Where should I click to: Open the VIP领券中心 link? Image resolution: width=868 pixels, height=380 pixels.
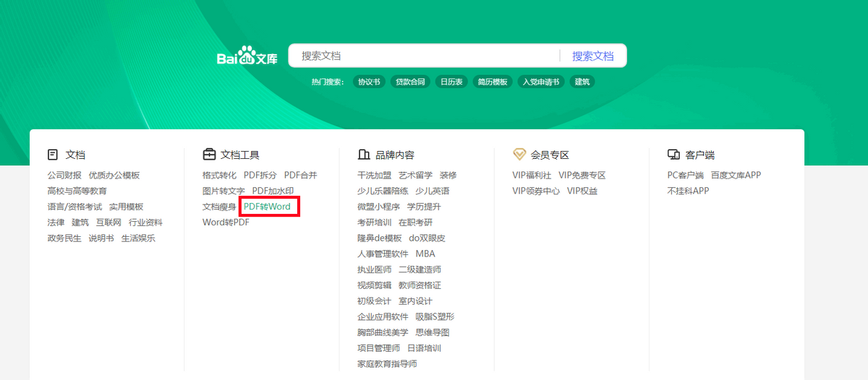536,191
